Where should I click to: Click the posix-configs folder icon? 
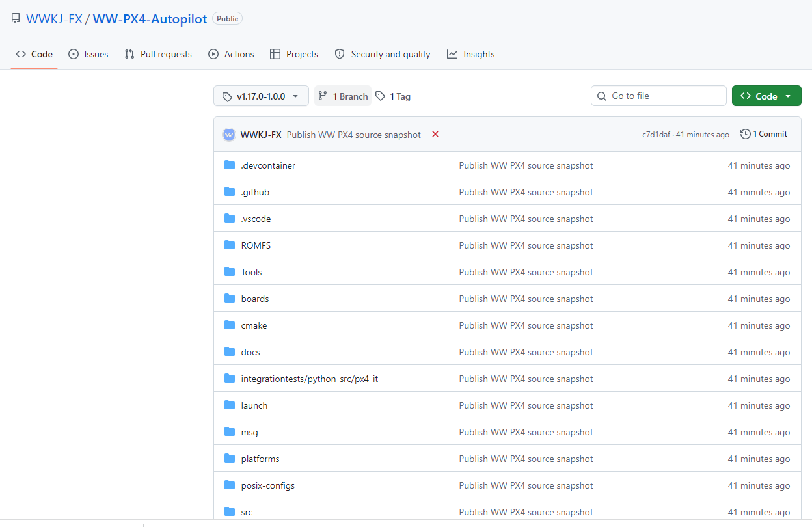point(230,485)
